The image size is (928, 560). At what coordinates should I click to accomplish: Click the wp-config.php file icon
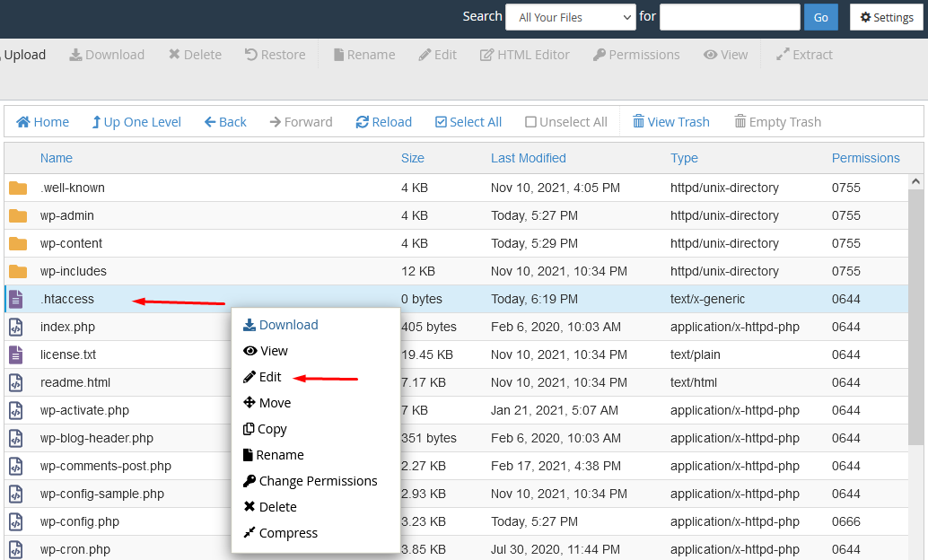pos(16,522)
